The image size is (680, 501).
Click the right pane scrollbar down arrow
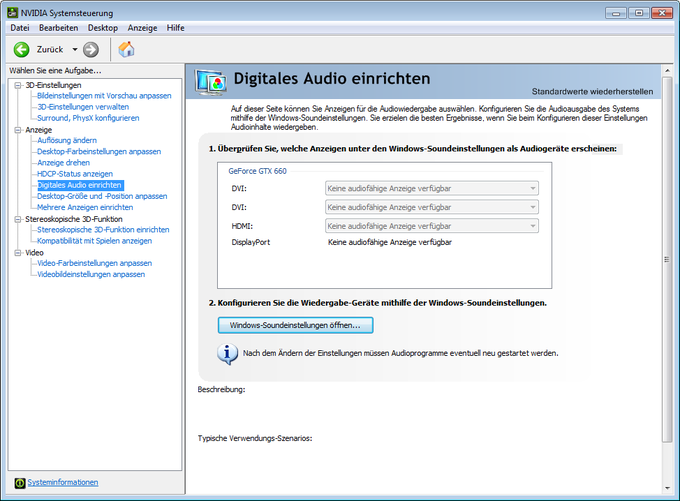coord(667,488)
